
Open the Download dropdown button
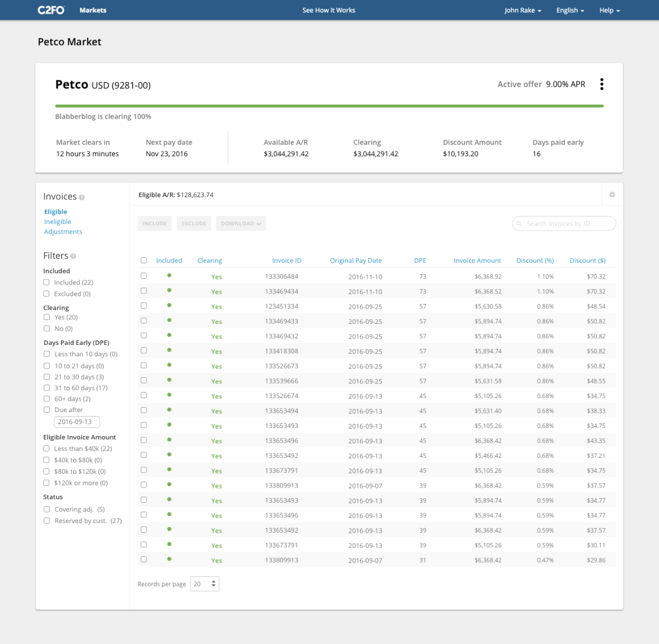click(241, 223)
